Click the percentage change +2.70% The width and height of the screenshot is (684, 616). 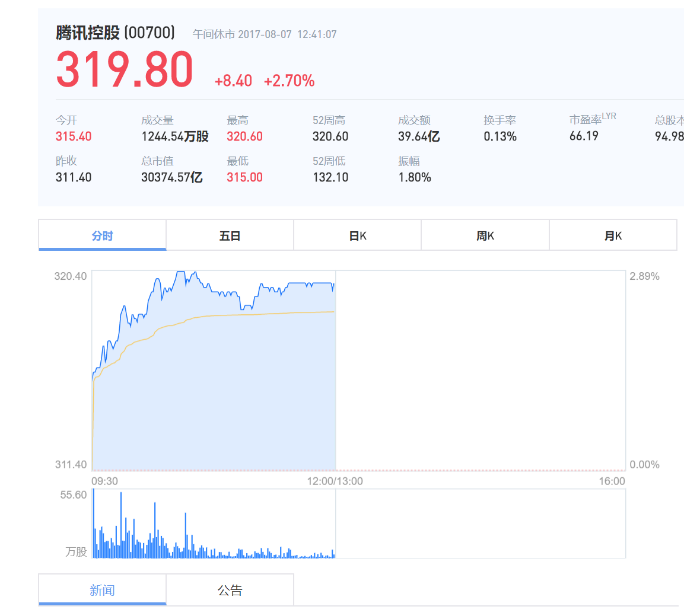289,81
